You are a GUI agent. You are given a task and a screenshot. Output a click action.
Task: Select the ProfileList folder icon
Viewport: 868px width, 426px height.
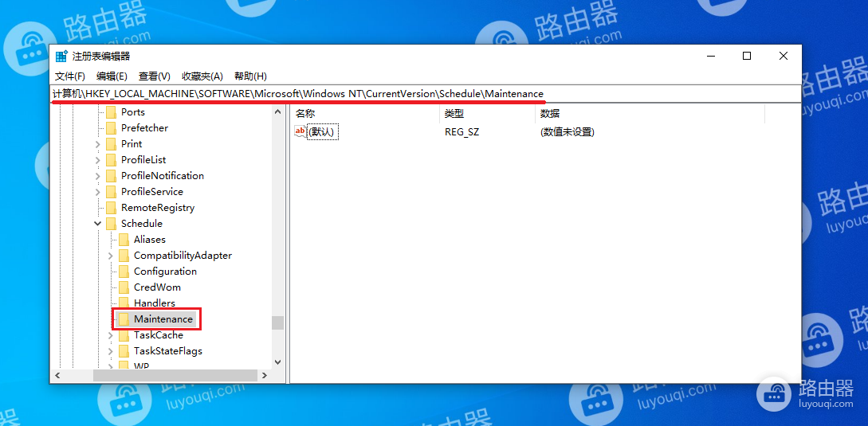point(112,160)
